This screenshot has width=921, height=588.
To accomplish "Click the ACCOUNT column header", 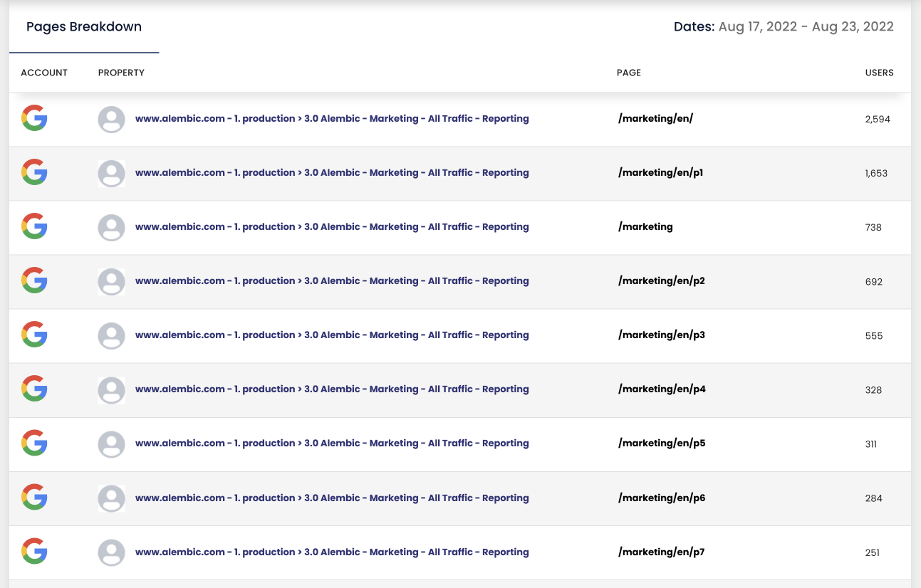I will tap(44, 73).
